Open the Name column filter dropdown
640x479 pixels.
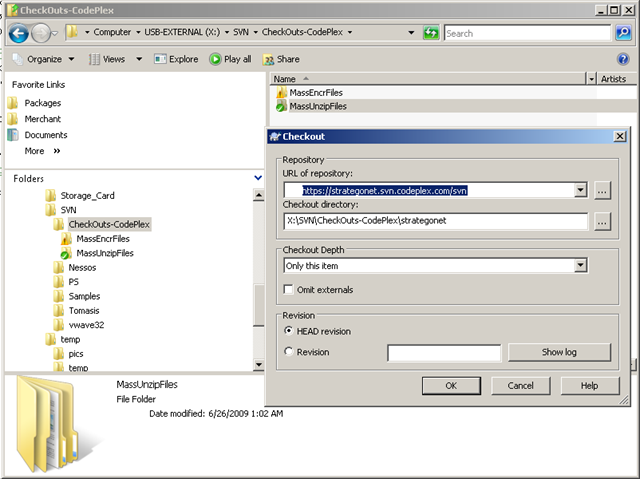tap(591, 79)
